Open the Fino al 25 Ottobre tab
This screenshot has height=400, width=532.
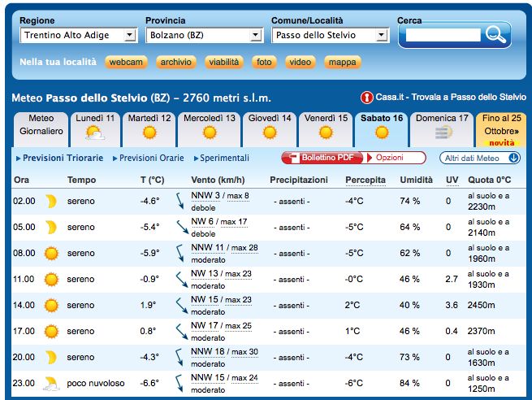(501, 129)
